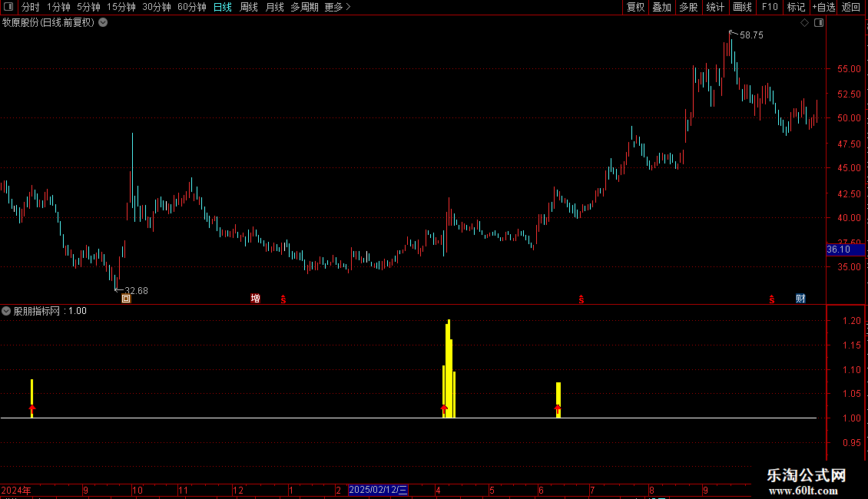Click the 32.68 low price label

[x=136, y=291]
